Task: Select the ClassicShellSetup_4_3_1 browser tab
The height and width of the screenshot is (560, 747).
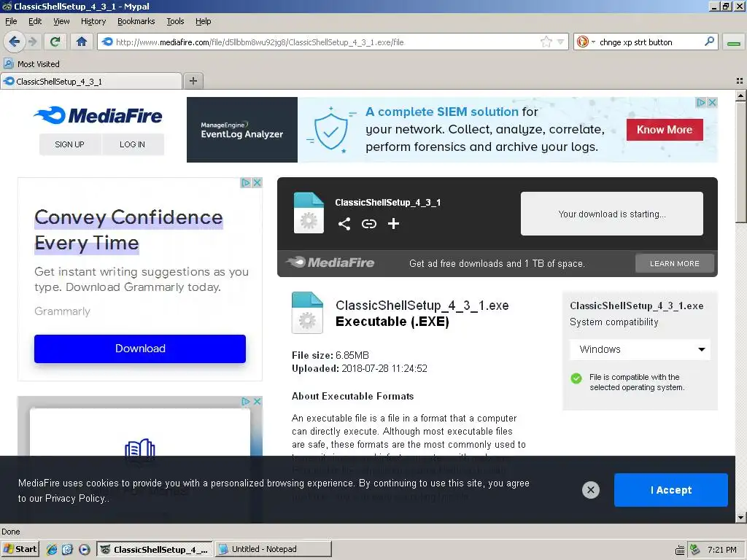Action: [x=91, y=82]
